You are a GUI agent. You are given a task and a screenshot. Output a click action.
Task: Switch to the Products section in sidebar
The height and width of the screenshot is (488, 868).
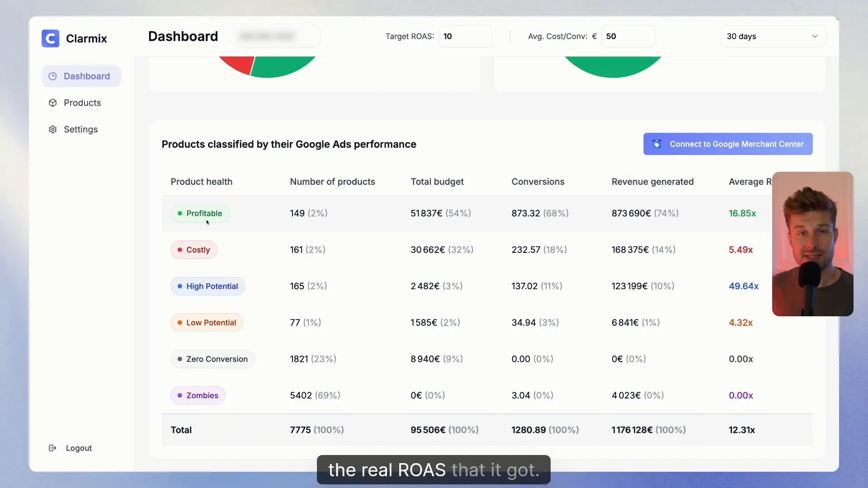(82, 103)
